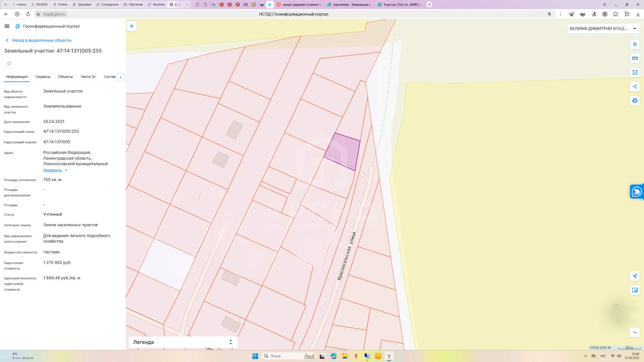644x362 pixels.
Task: Launch File Explorer from the taskbar
Action: [345, 356]
